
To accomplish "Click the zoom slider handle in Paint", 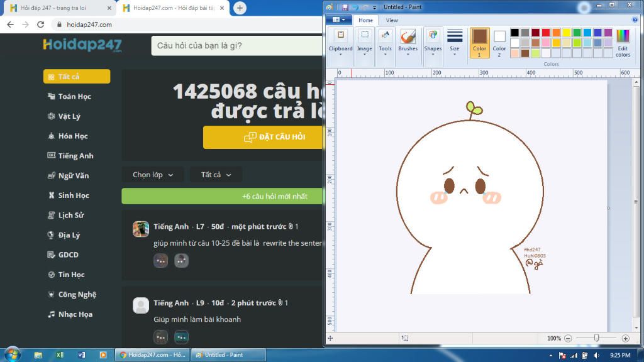I will click(x=596, y=337).
